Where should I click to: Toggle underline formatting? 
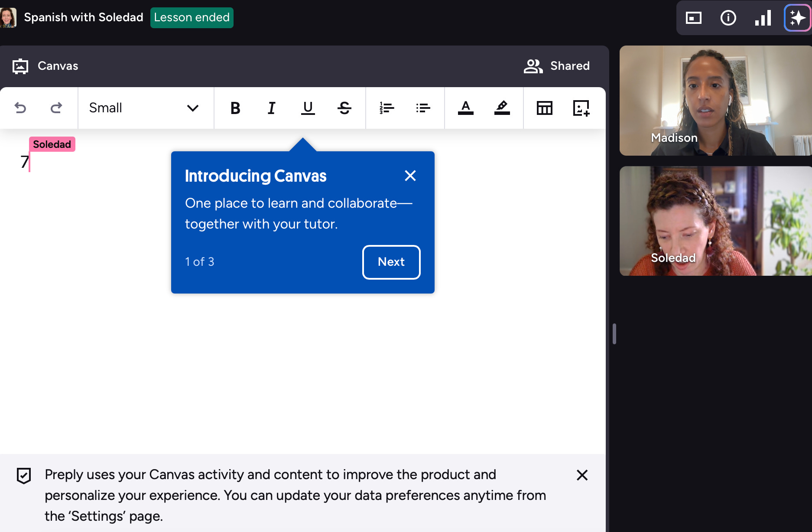point(308,108)
